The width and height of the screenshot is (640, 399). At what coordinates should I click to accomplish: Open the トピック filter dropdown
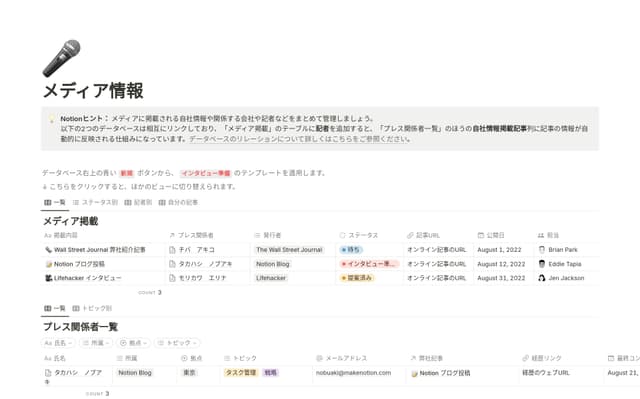(x=177, y=343)
